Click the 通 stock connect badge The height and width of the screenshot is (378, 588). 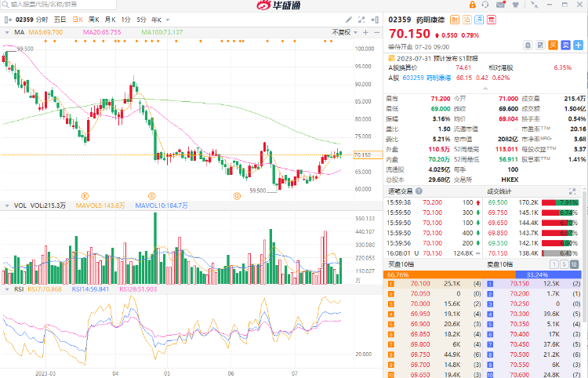coord(479,20)
